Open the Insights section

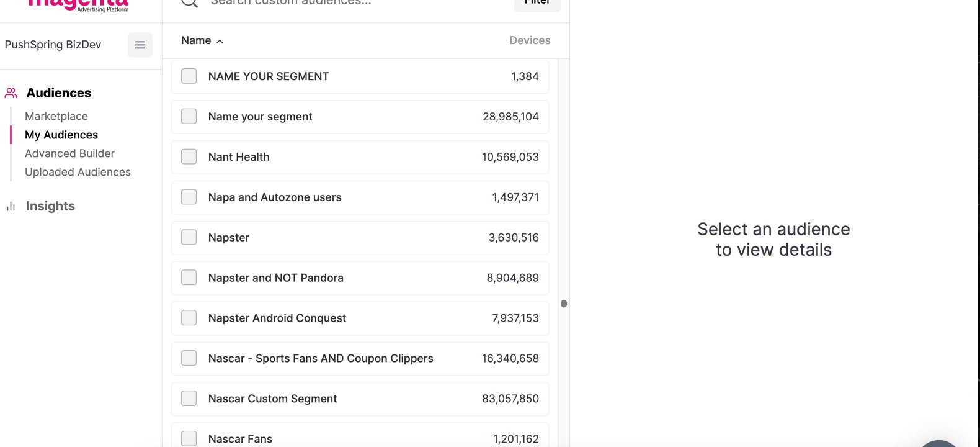(50, 206)
